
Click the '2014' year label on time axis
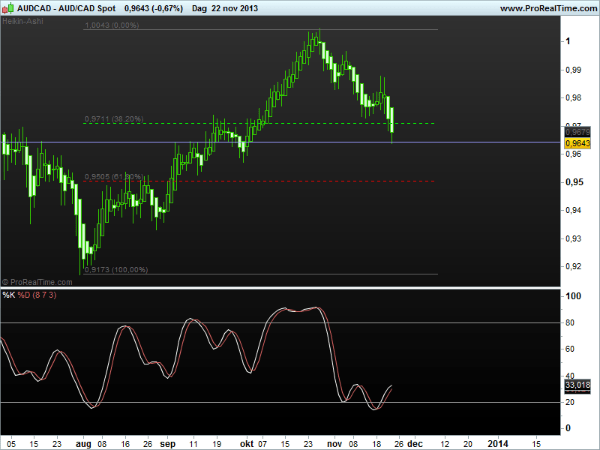498,444
